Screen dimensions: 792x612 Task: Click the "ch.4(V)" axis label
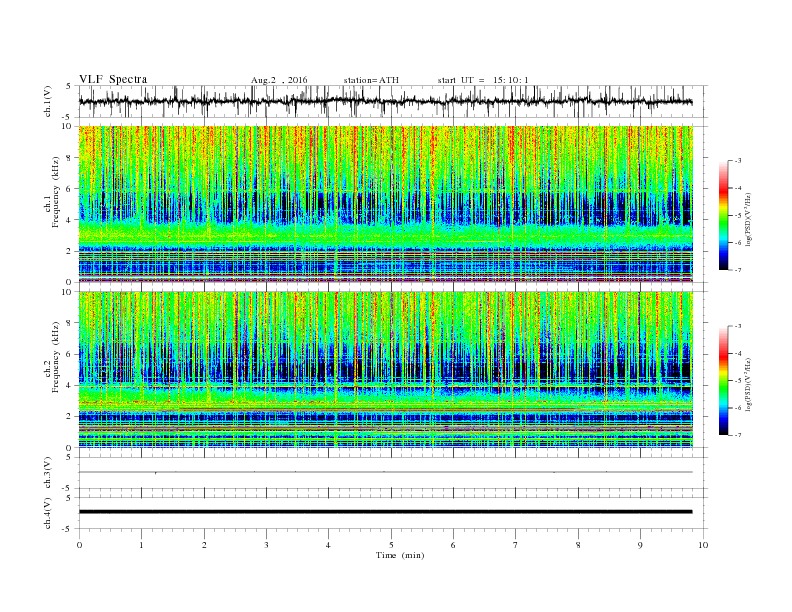pos(48,513)
